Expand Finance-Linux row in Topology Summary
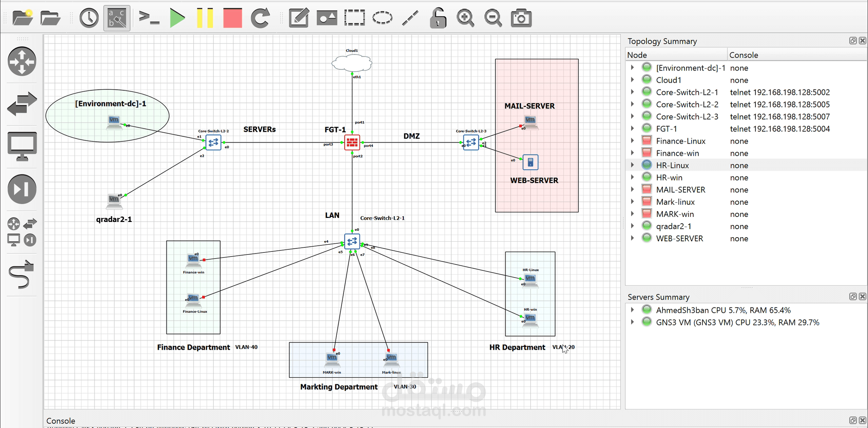The image size is (868, 428). point(632,141)
